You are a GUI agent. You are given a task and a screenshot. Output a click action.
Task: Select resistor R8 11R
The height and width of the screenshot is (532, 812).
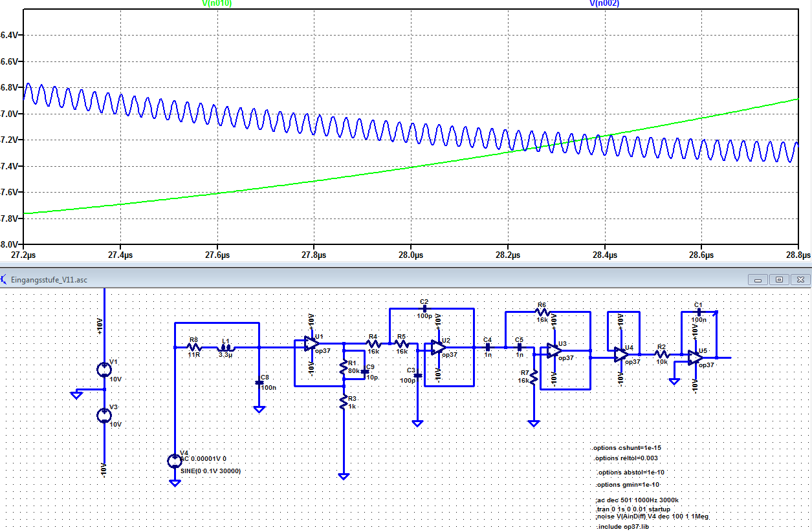click(193, 347)
